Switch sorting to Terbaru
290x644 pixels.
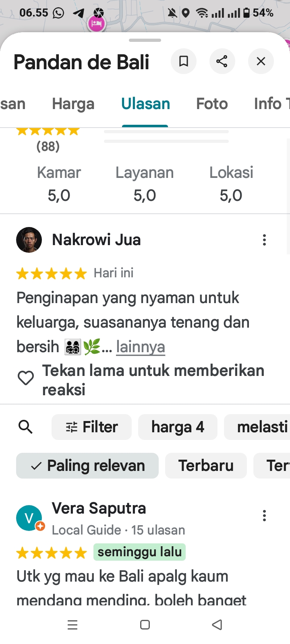pyautogui.click(x=206, y=466)
